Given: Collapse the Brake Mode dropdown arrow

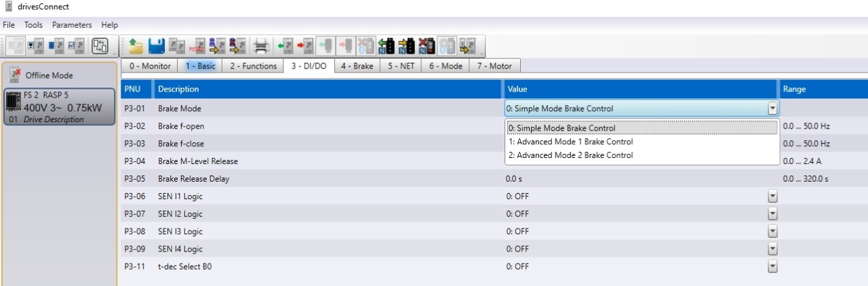Looking at the screenshot, I should [x=772, y=108].
